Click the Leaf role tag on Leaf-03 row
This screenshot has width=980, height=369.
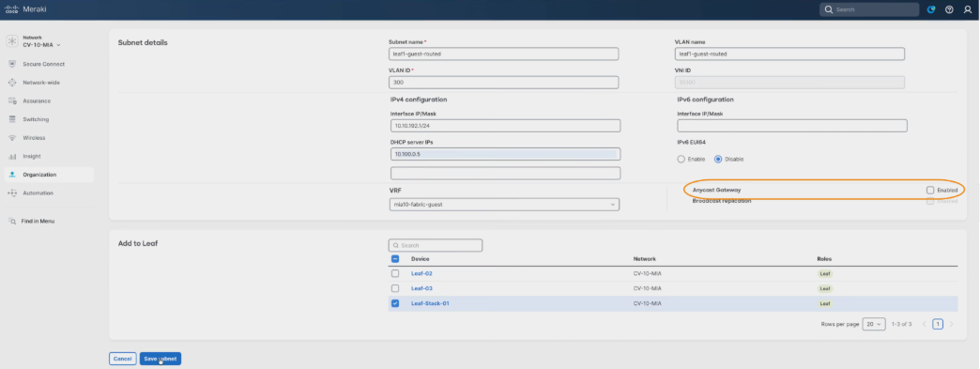coord(825,288)
